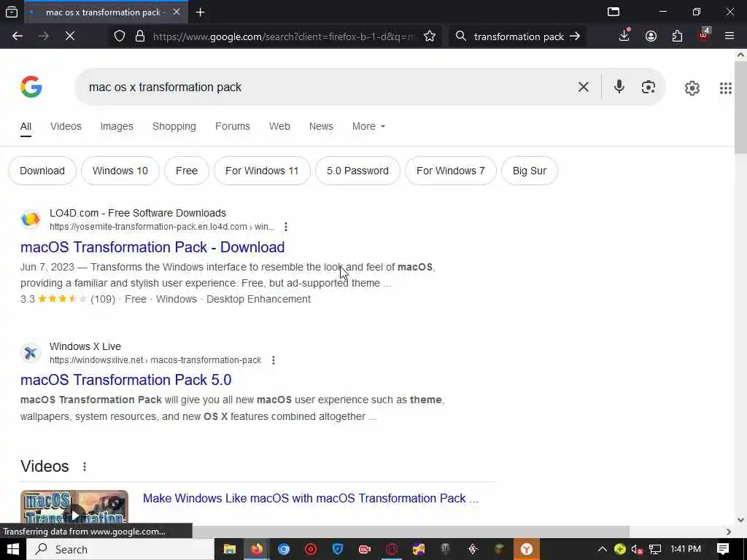The image size is (747, 560).
Task: Expand the More search filters dropdown
Action: coord(368,126)
